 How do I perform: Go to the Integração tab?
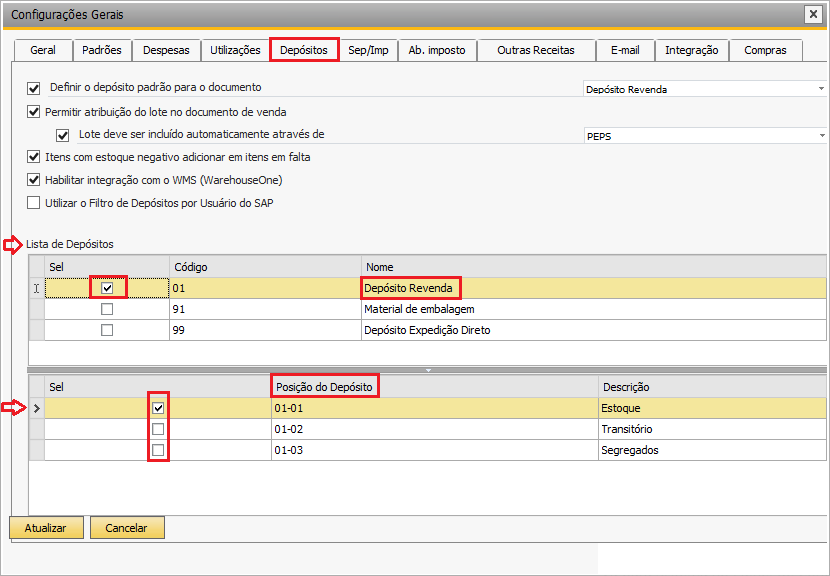[691, 50]
